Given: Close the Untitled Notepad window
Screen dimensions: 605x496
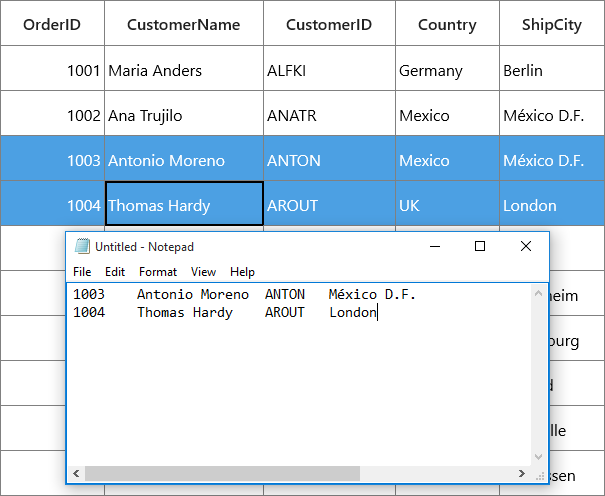Looking at the screenshot, I should click(x=526, y=246).
